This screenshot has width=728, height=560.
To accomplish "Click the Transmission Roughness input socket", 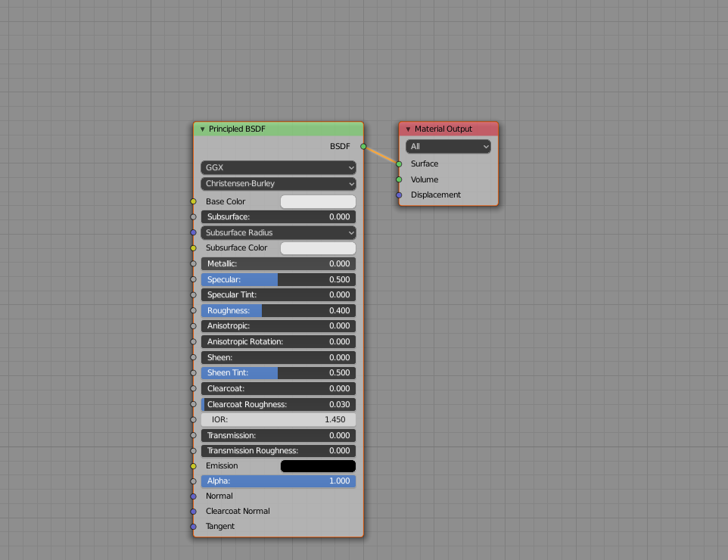I will click(x=193, y=451).
